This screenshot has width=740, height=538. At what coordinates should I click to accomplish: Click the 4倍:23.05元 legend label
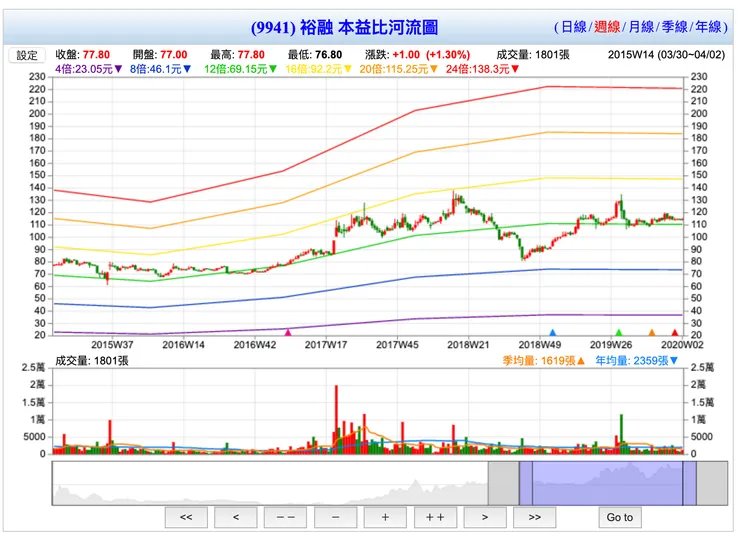(84, 69)
